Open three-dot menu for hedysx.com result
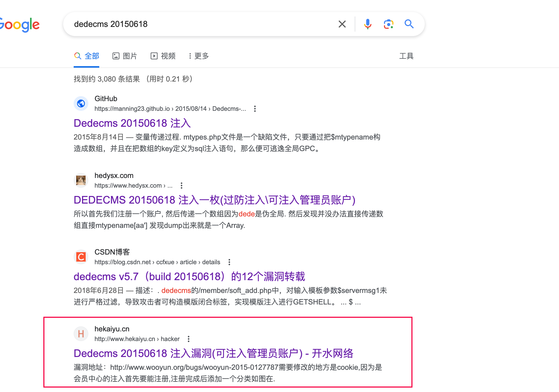Image resolution: width=559 pixels, height=392 pixels. (182, 186)
